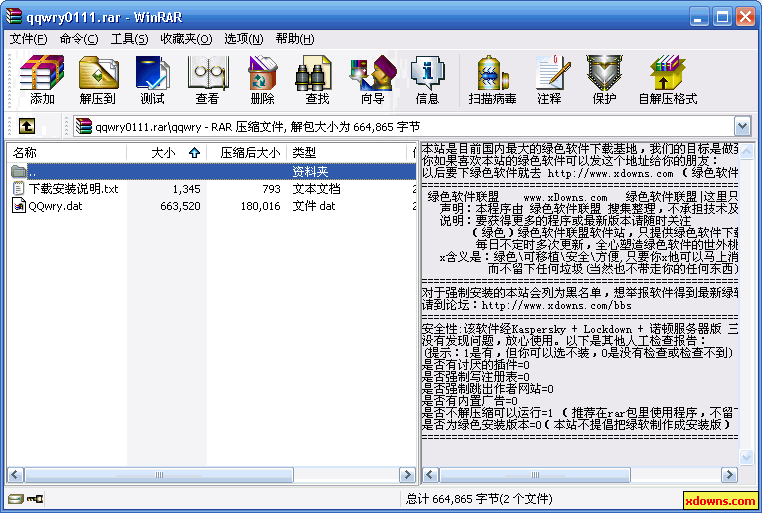
Task: Click the 扫描病毒 (Virus Scan) icon
Action: (x=492, y=80)
